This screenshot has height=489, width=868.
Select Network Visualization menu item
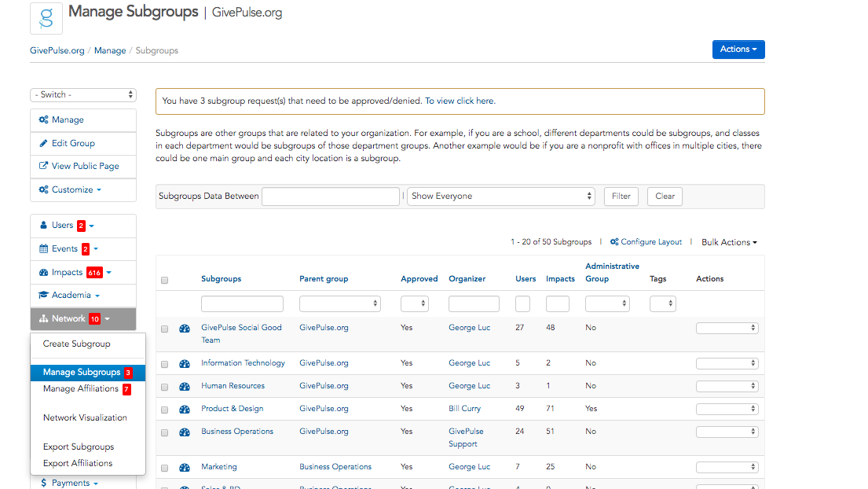(86, 417)
